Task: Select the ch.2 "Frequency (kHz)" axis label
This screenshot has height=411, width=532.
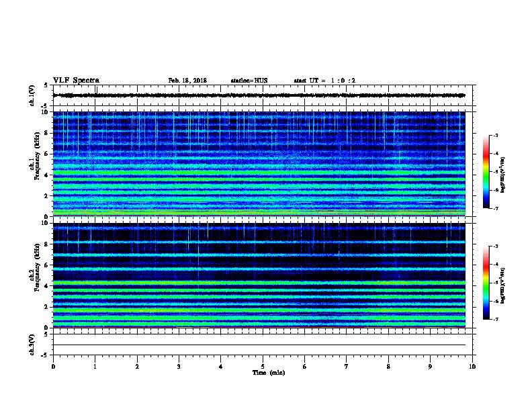Action: click(x=37, y=267)
